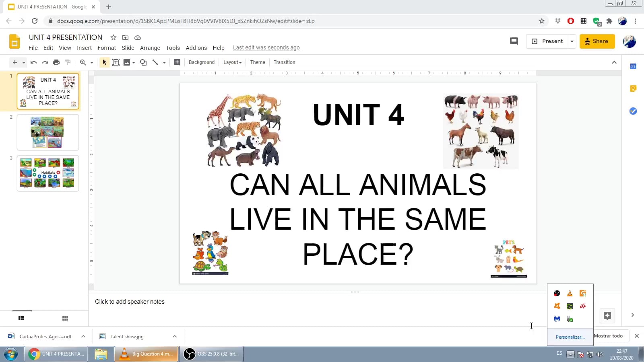Open the Layout dropdown
644x362 pixels.
[233, 62]
